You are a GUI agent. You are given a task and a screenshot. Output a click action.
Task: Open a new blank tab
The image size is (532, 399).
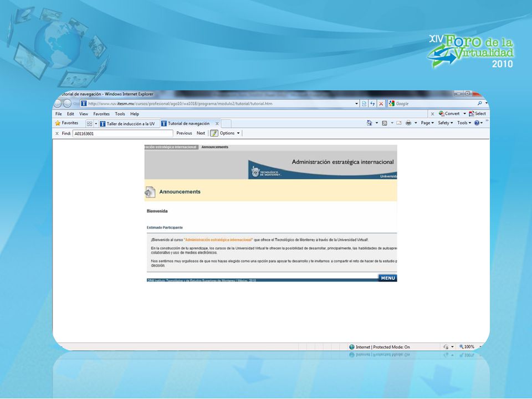click(x=226, y=124)
